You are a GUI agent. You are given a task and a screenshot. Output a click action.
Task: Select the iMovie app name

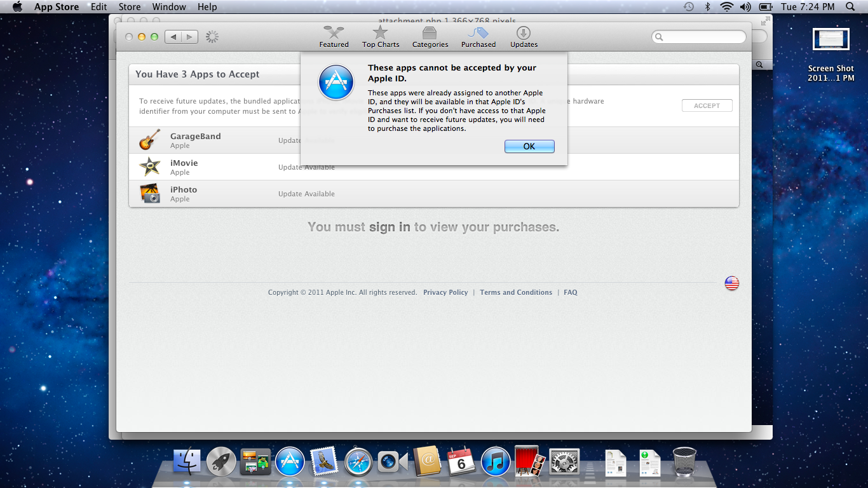pyautogui.click(x=184, y=163)
